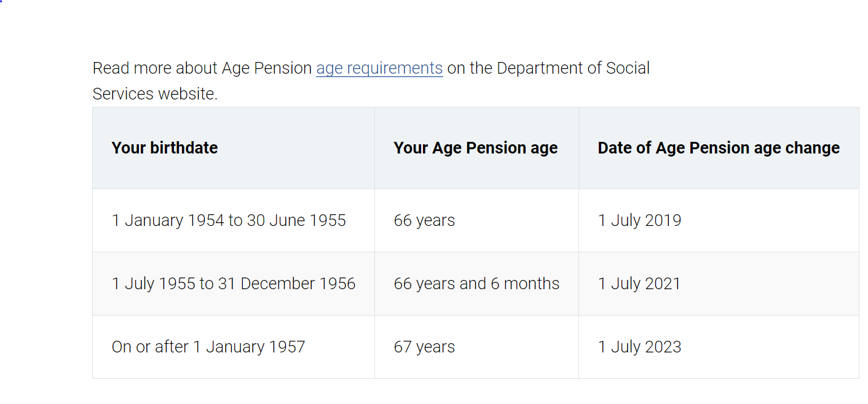Click Date of Age Pension age change header
The height and width of the screenshot is (404, 868).
(x=718, y=148)
